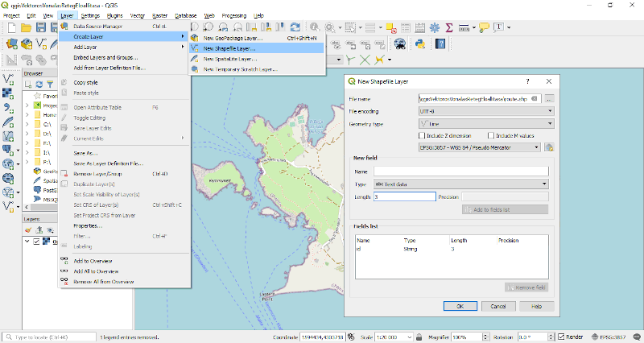Image resolution: width=644 pixels, height=343 pixels.
Task: Click the Statistical Summary sigma icon
Action: (449, 27)
